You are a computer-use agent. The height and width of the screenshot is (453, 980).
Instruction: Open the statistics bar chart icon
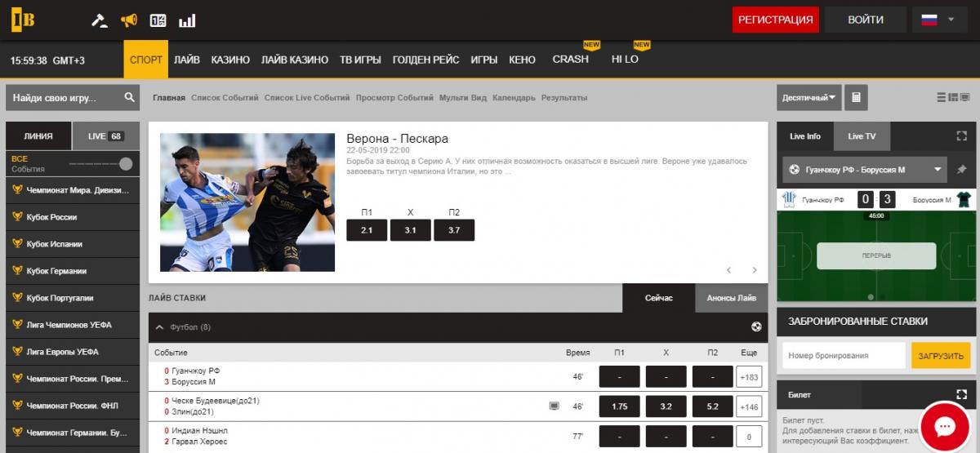pyautogui.click(x=187, y=20)
